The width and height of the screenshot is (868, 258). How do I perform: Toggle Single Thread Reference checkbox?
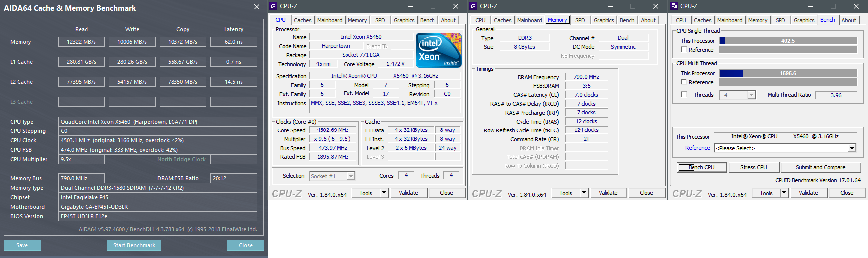click(x=684, y=50)
